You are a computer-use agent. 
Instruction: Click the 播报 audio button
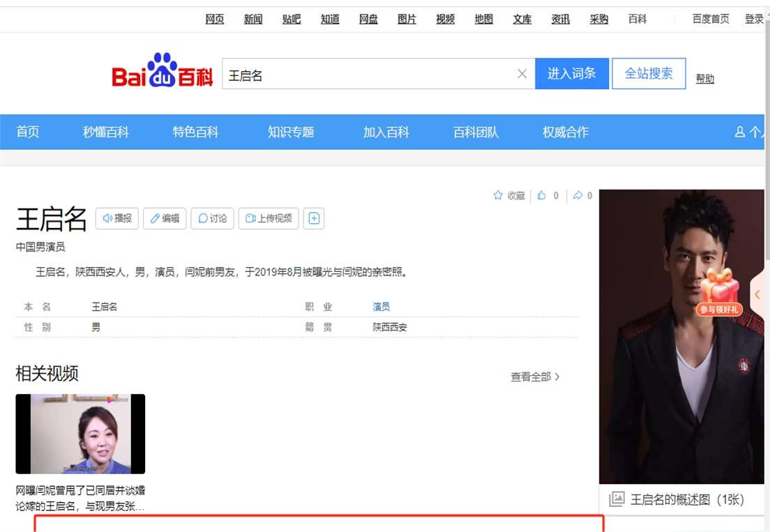[117, 218]
